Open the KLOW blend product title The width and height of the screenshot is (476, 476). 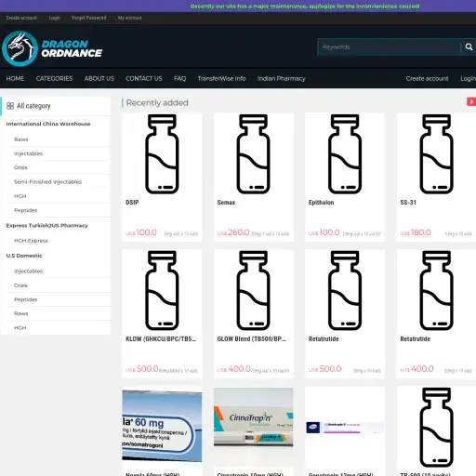[161, 339]
